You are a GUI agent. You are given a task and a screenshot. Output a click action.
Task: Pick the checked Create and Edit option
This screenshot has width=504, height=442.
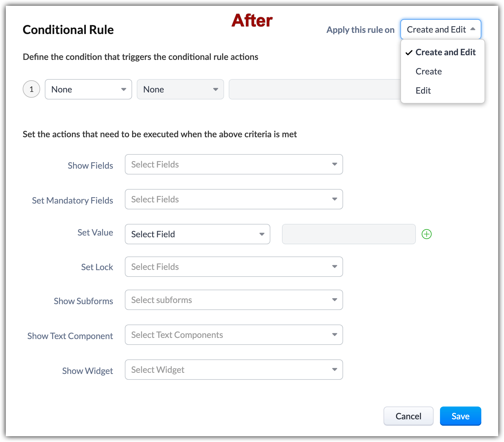[445, 52]
